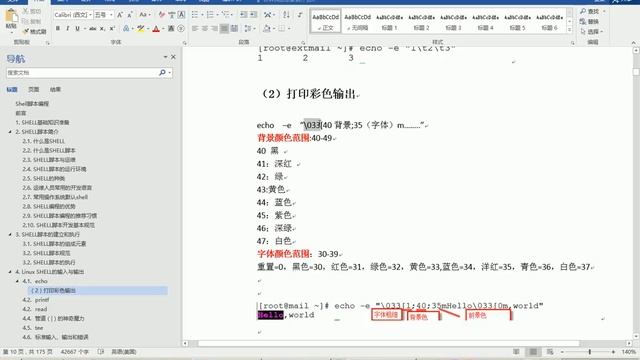
Task: Click the Sort icon
Action: (x=286, y=15)
